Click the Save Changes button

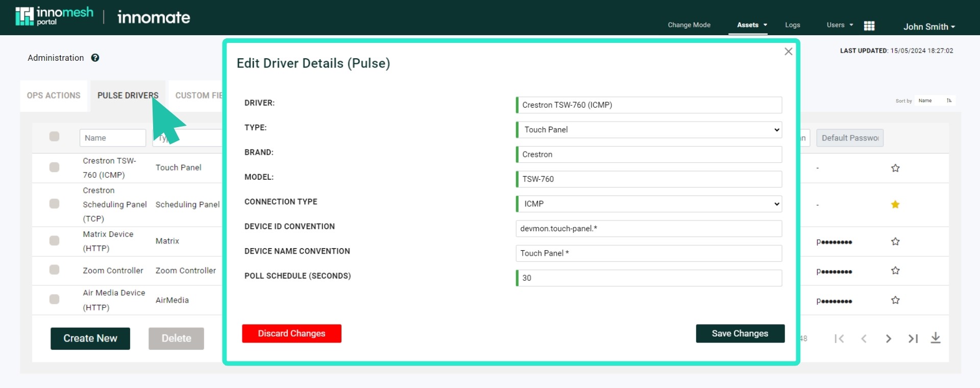[740, 333]
